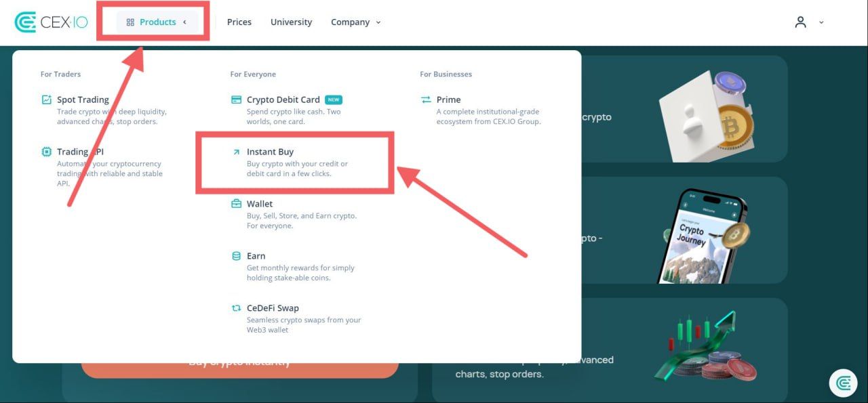
Task: Go to the University page
Action: 291,22
